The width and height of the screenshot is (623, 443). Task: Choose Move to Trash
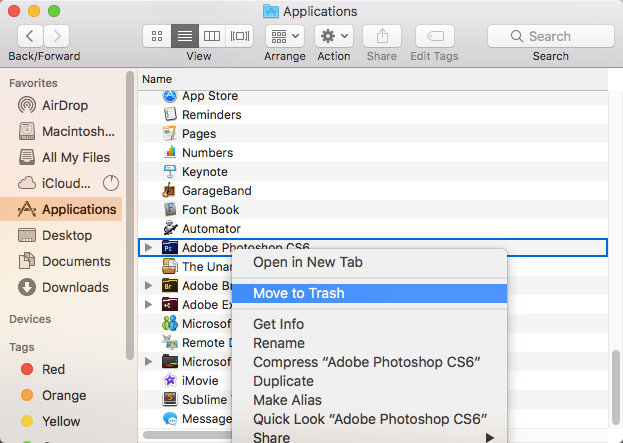(370, 293)
